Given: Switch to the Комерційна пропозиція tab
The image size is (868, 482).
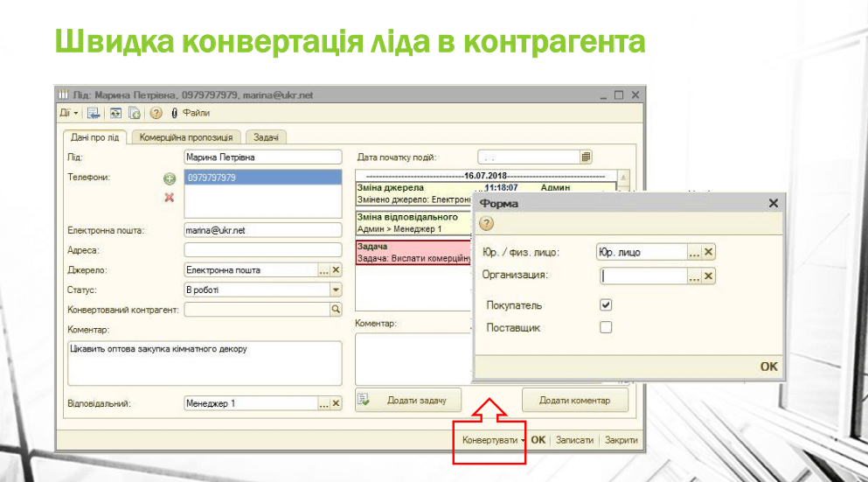Looking at the screenshot, I should (186, 137).
